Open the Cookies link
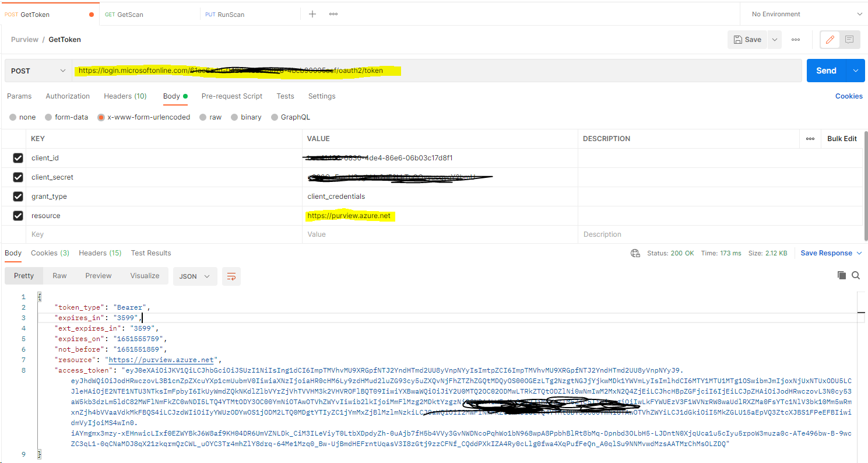 pyautogui.click(x=849, y=96)
